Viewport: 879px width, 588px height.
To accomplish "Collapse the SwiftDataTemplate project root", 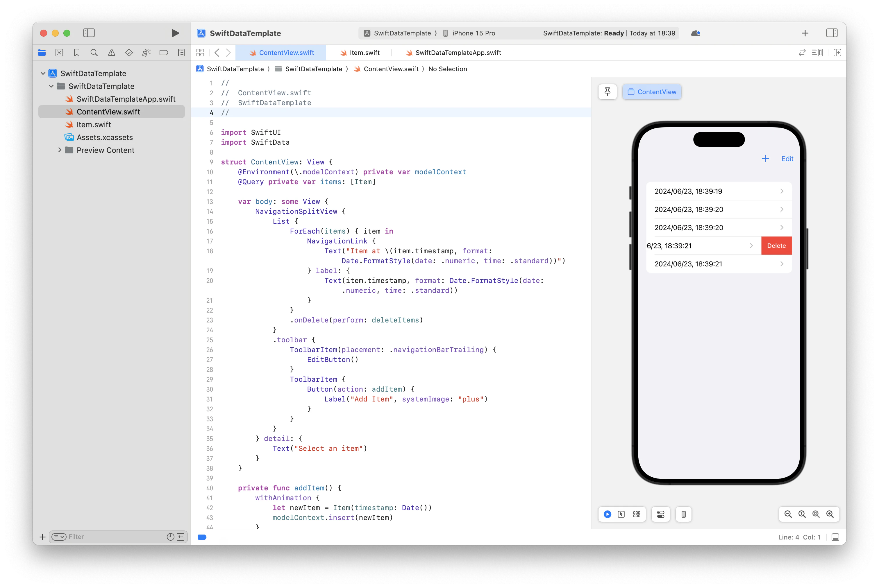I will coord(43,73).
